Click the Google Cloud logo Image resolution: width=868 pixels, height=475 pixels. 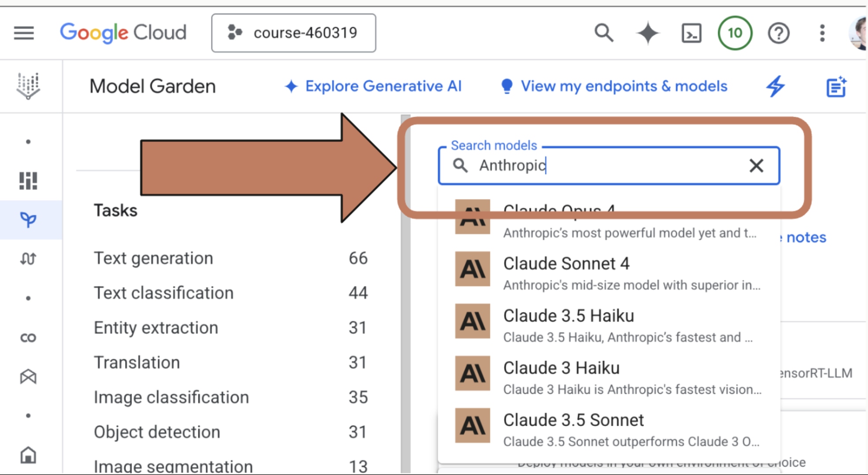coord(123,33)
